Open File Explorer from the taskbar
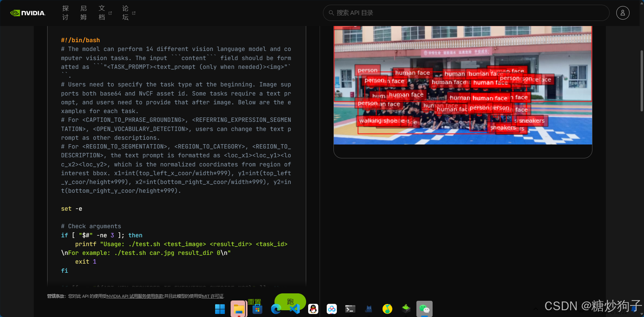644x317 pixels. tap(239, 309)
